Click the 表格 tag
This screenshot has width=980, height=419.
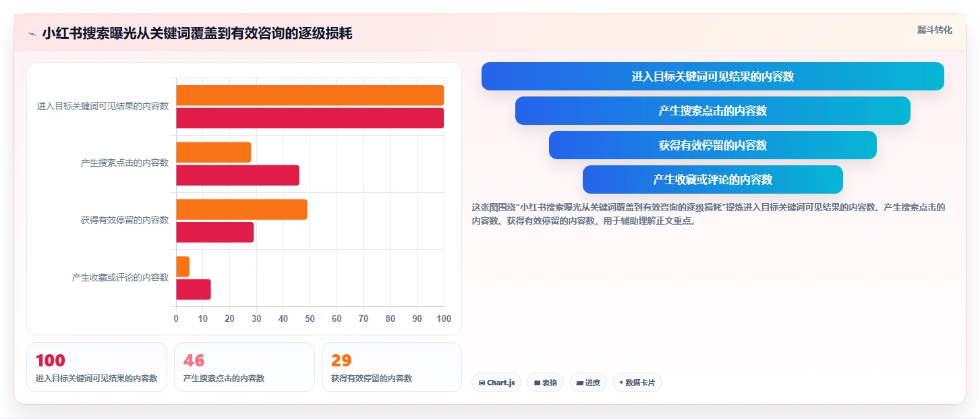[545, 383]
